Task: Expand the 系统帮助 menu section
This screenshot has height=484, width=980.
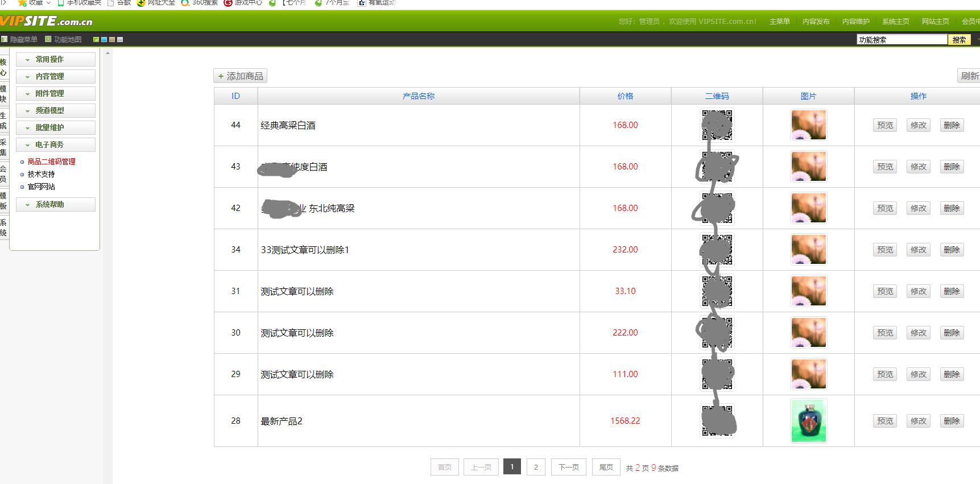Action: coord(55,204)
